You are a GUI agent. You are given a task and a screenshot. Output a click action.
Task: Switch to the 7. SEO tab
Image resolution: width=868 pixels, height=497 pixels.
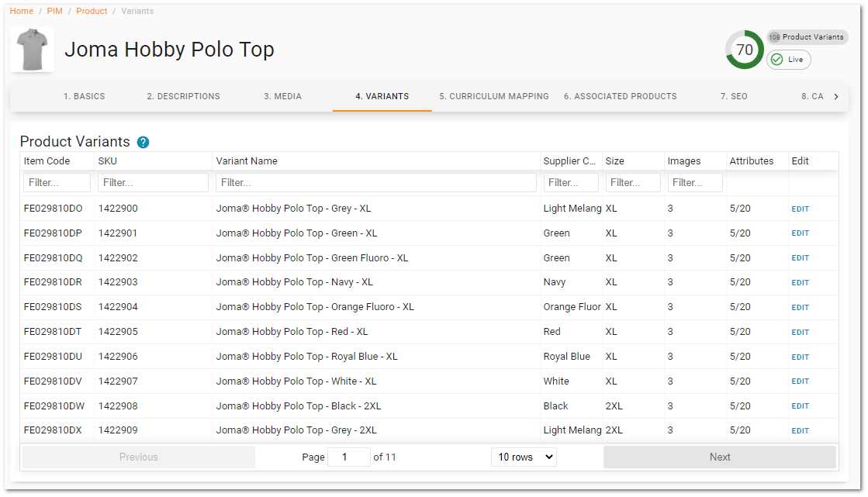tap(734, 96)
